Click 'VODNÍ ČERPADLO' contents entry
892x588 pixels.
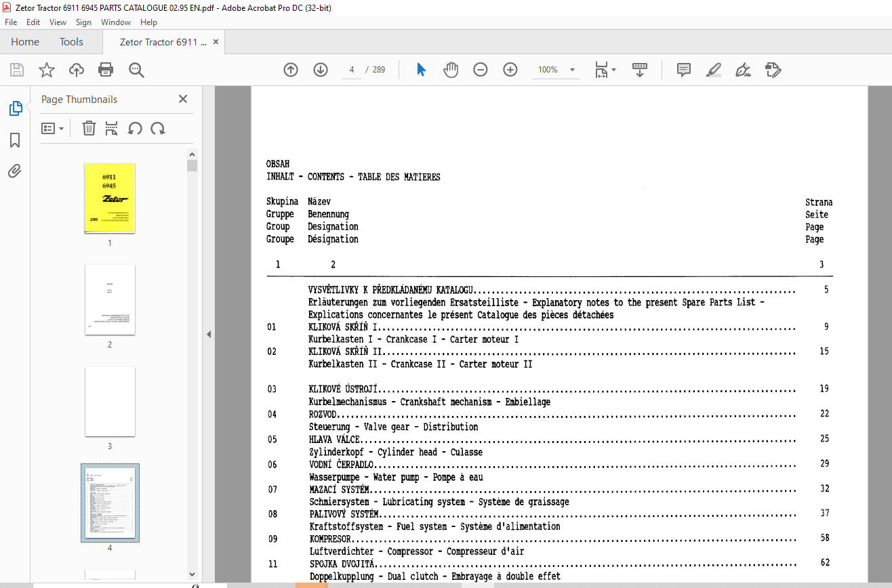pos(342,465)
